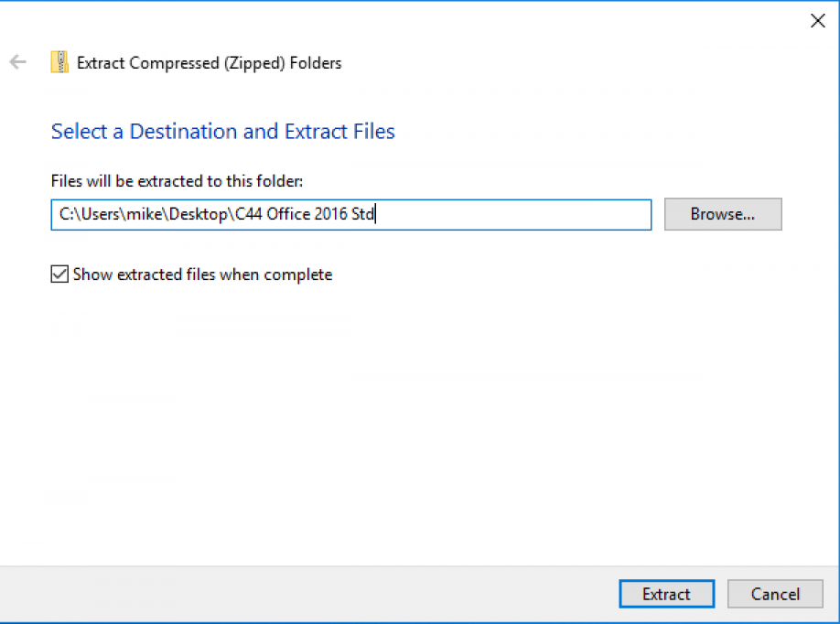Click in the destination folder path field
The width and height of the screenshot is (840, 624).
tap(350, 215)
